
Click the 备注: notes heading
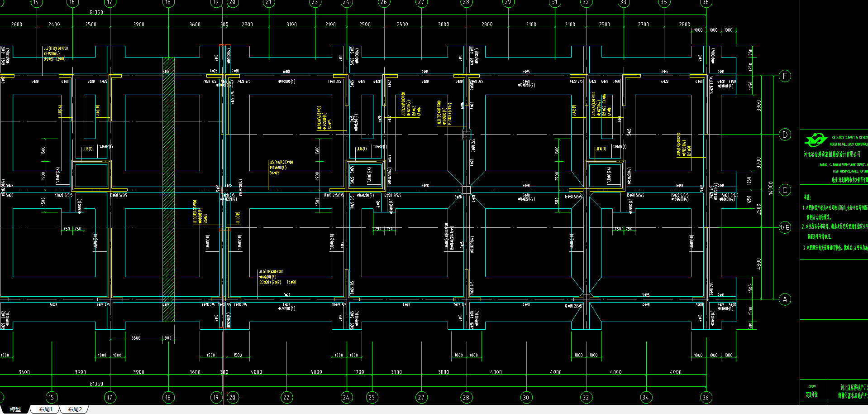click(x=807, y=197)
